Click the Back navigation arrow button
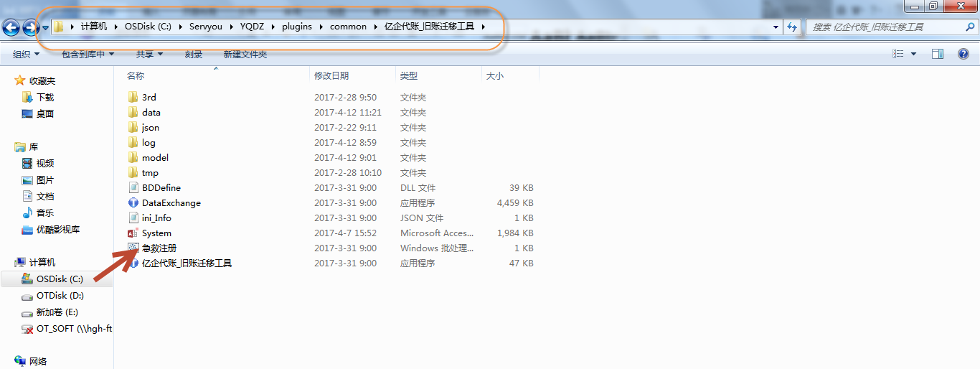This screenshot has height=369, width=980. (x=11, y=27)
